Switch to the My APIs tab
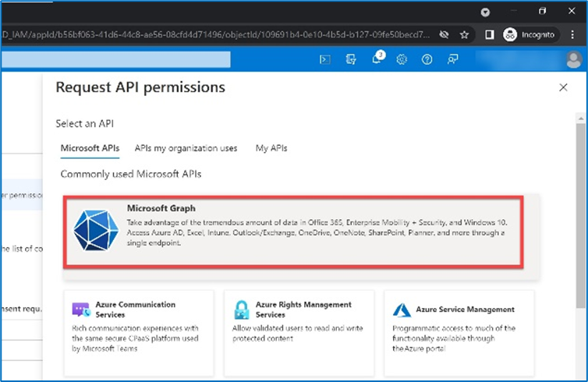Viewport: 588px width, 382px height. pos(271,148)
